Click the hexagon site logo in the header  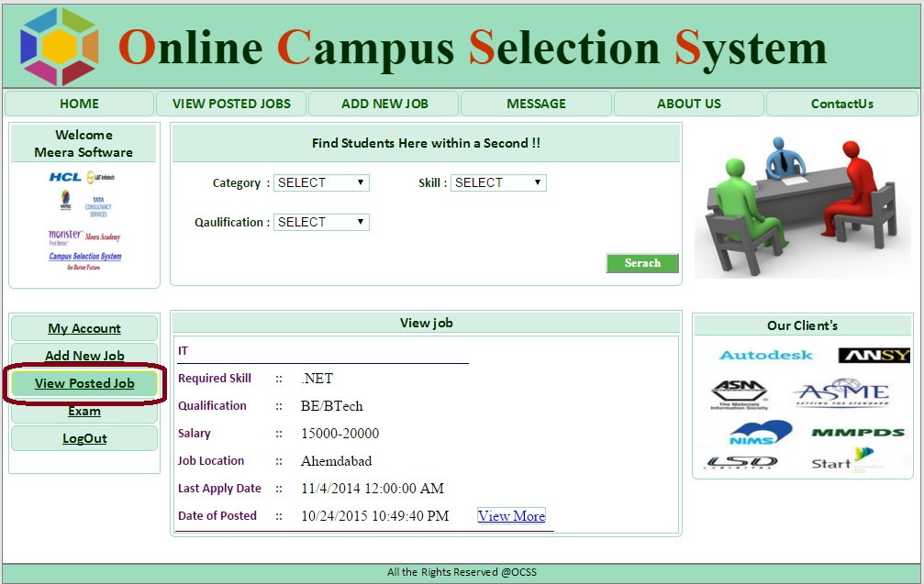pyautogui.click(x=59, y=47)
